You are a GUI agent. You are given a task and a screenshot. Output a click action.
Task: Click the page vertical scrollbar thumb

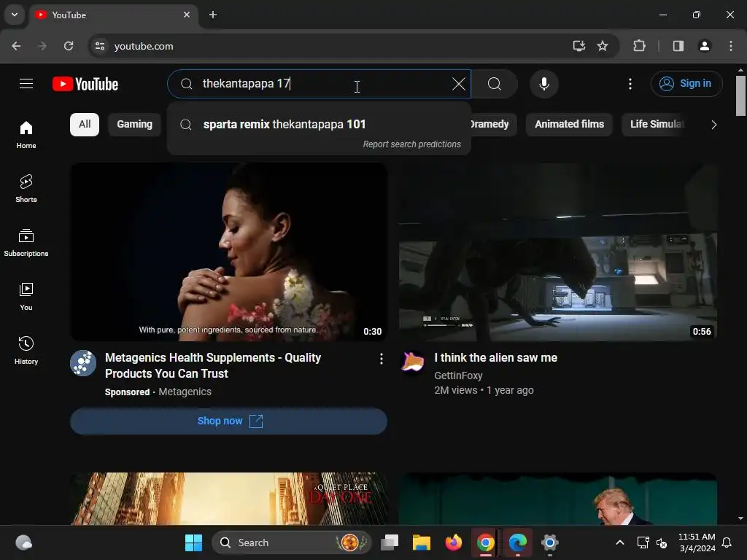point(740,96)
